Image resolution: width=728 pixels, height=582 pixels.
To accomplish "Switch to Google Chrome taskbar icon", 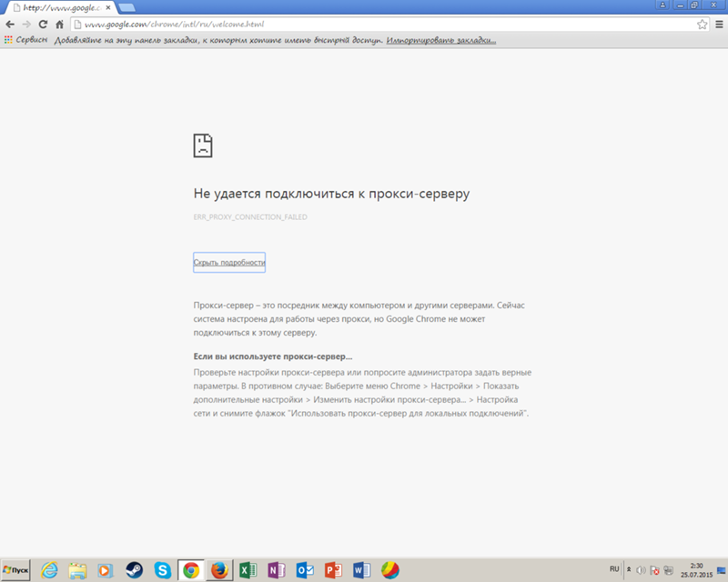I will pos(191,570).
